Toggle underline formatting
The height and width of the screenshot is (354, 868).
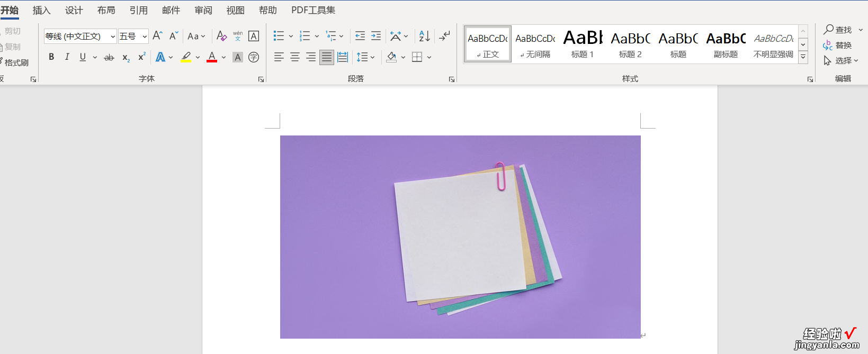[83, 57]
